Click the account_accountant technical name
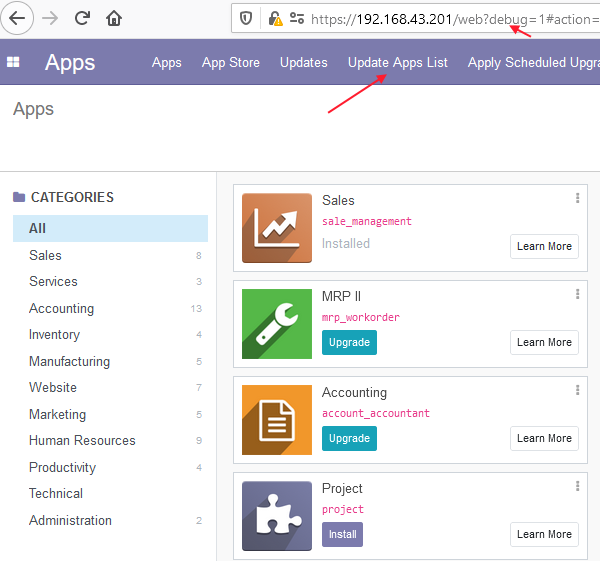The image size is (600, 561). tap(376, 413)
